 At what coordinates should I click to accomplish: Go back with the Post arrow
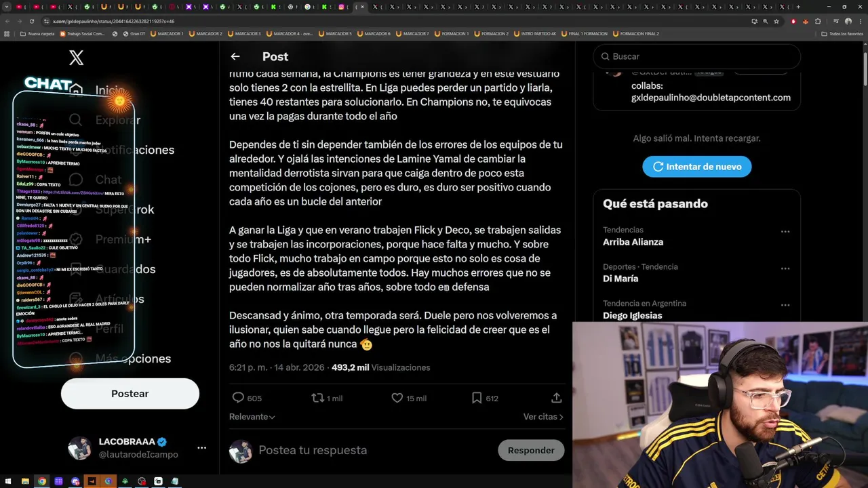235,57
